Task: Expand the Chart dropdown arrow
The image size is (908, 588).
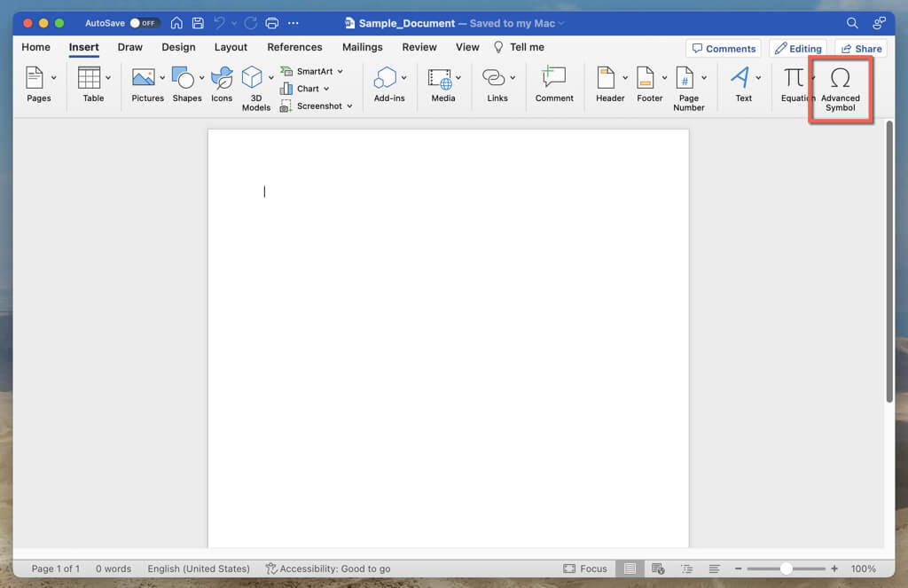Action: pos(326,90)
